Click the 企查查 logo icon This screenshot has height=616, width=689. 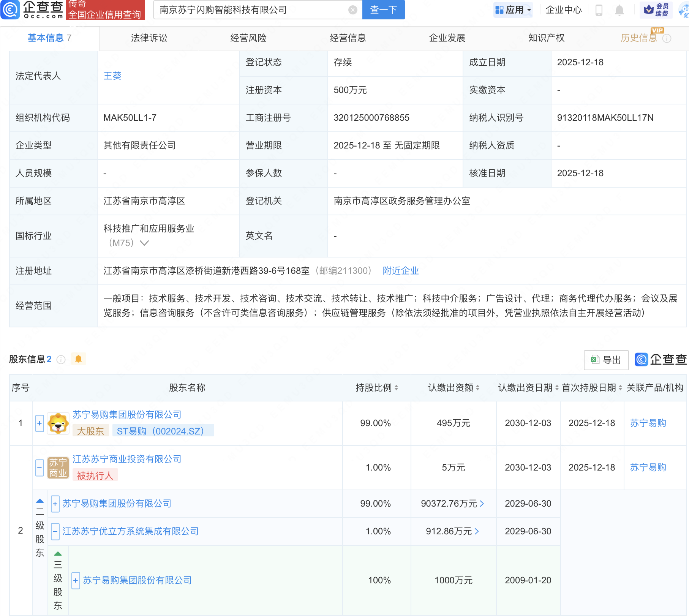10,10
